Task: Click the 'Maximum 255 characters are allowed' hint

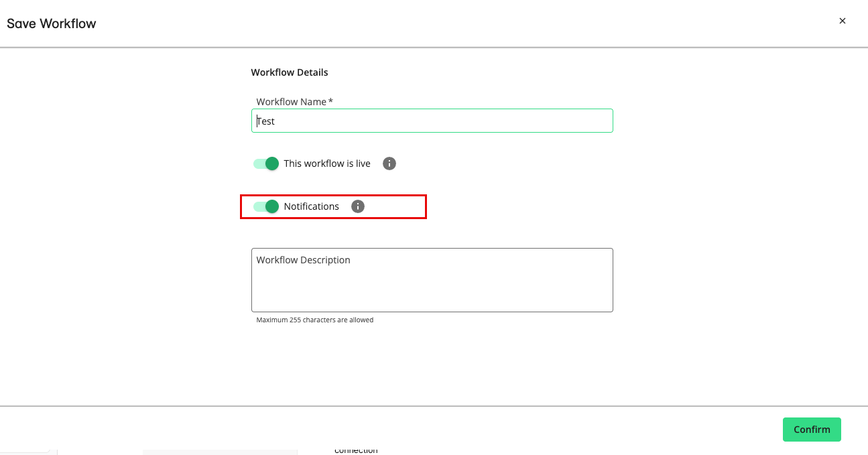Action: tap(315, 320)
